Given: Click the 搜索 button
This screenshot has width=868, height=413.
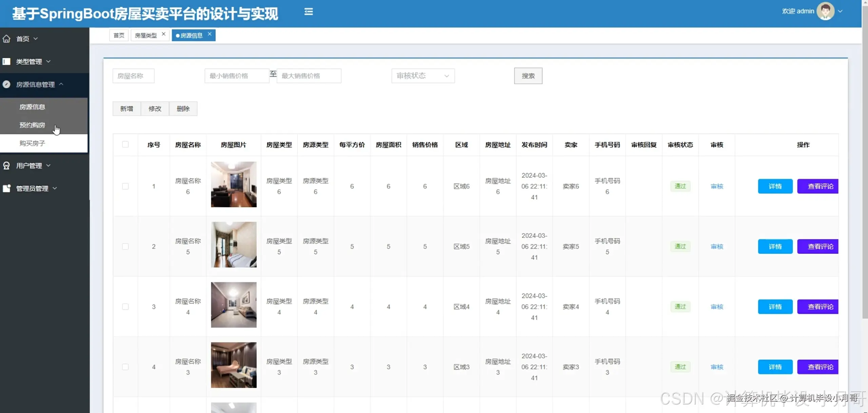Looking at the screenshot, I should 528,76.
